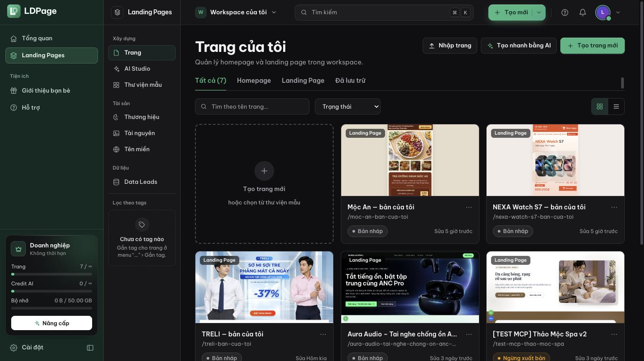
Task: Open Thư viện mẫu
Action: (x=142, y=85)
